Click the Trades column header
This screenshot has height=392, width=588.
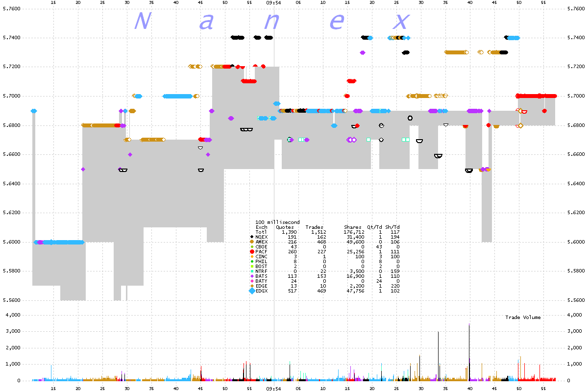coord(314,227)
